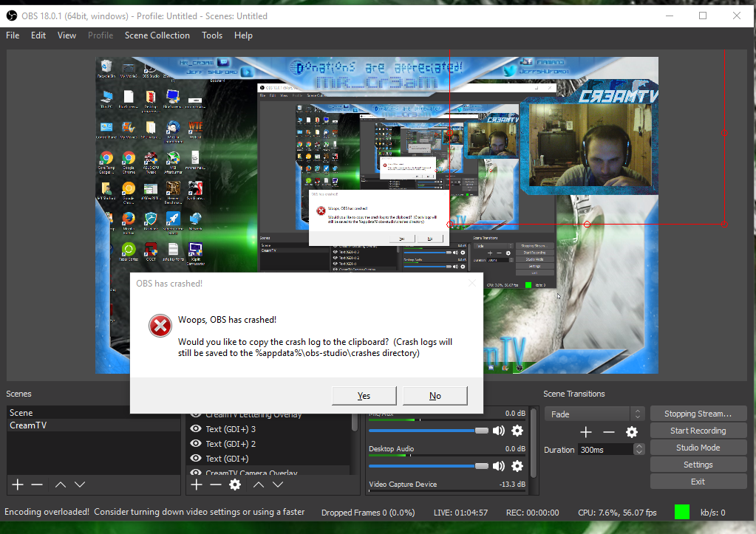The image size is (756, 534).
Task: Click the webcam image in preview
Action: click(x=589, y=145)
